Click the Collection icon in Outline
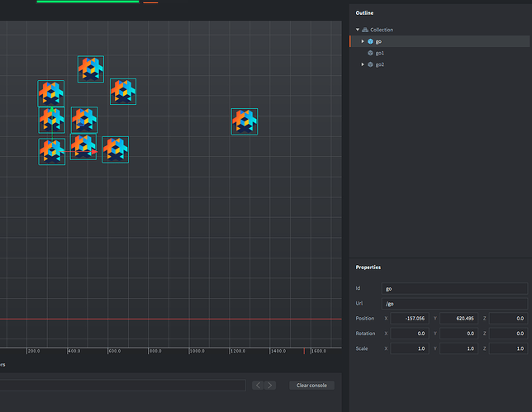The width and height of the screenshot is (532, 412). pos(365,30)
